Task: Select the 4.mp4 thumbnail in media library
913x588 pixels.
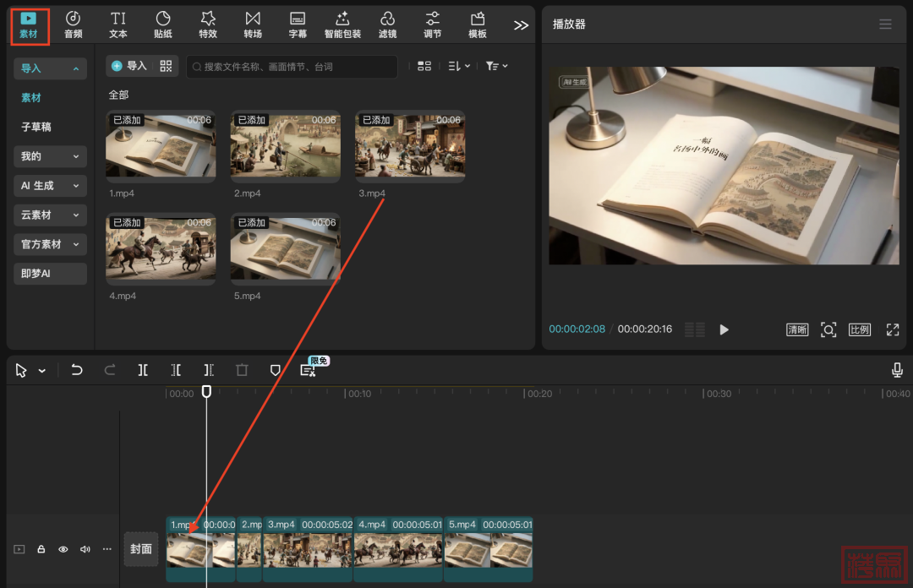Action: (161, 249)
